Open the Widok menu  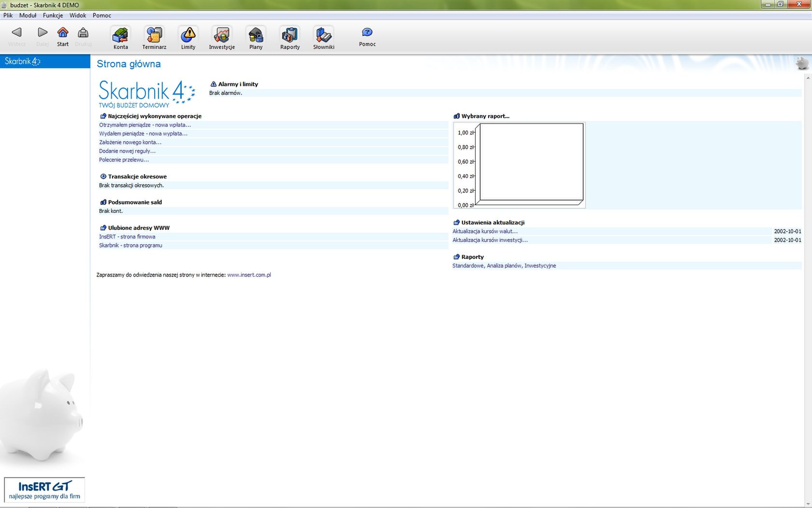click(x=77, y=15)
